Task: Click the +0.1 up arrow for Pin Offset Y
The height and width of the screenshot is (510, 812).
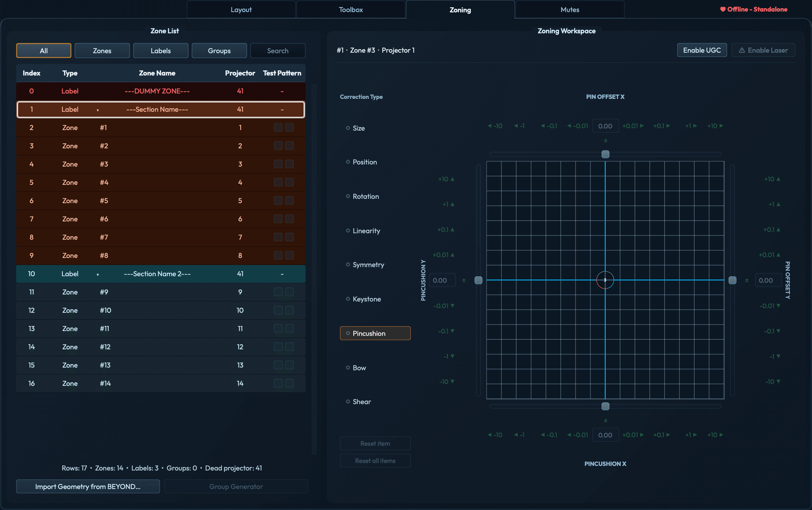Action: pyautogui.click(x=772, y=230)
